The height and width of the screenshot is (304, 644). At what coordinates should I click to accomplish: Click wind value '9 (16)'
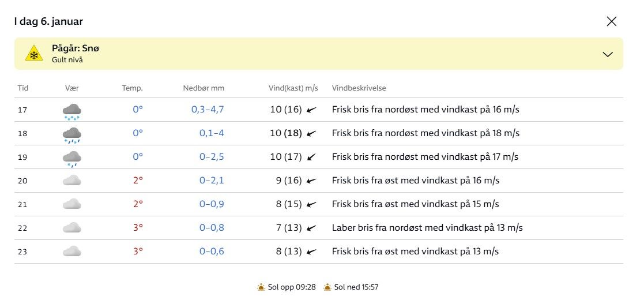289,181
